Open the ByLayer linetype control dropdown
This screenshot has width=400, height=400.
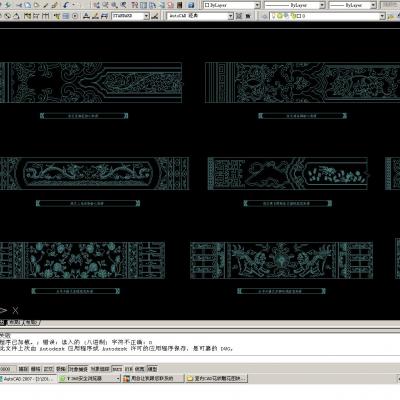322,5
